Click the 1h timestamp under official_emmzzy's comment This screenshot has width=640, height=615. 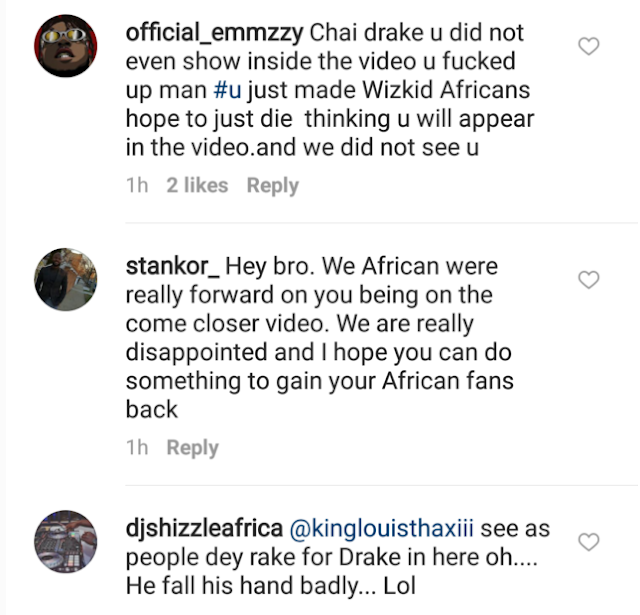pyautogui.click(x=137, y=186)
